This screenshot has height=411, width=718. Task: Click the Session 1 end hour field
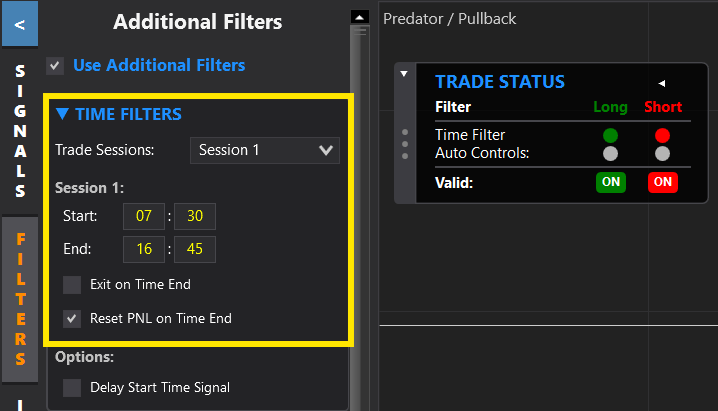pos(143,249)
